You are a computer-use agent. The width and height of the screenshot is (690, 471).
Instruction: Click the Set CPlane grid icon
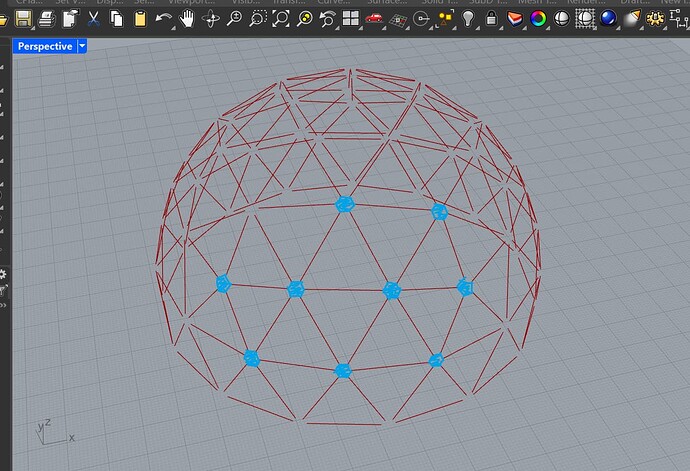click(x=398, y=20)
